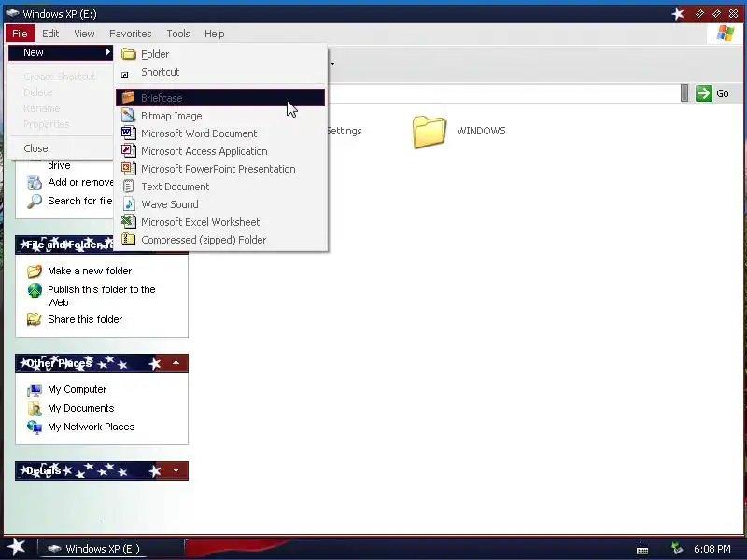The height and width of the screenshot is (560, 747).
Task: Click the Briefcase icon in submenu
Action: tap(128, 97)
